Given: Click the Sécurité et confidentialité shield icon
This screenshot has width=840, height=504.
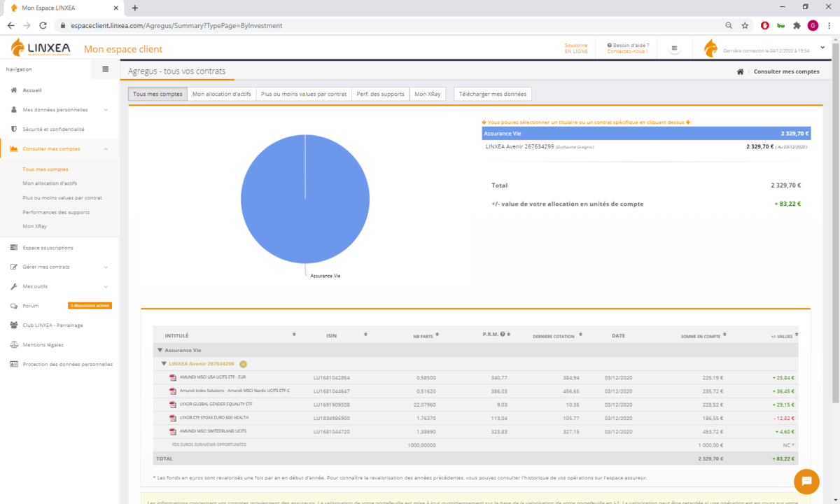Looking at the screenshot, I should point(14,129).
